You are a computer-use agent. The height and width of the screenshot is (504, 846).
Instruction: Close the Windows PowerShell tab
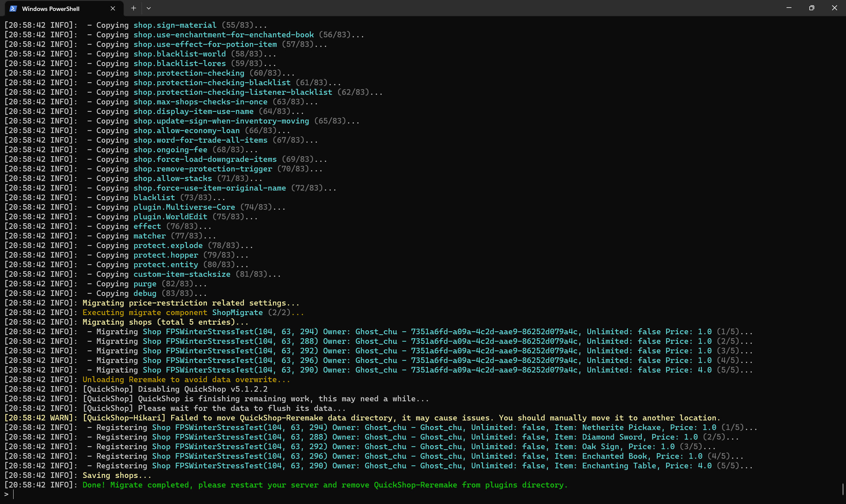(x=113, y=9)
